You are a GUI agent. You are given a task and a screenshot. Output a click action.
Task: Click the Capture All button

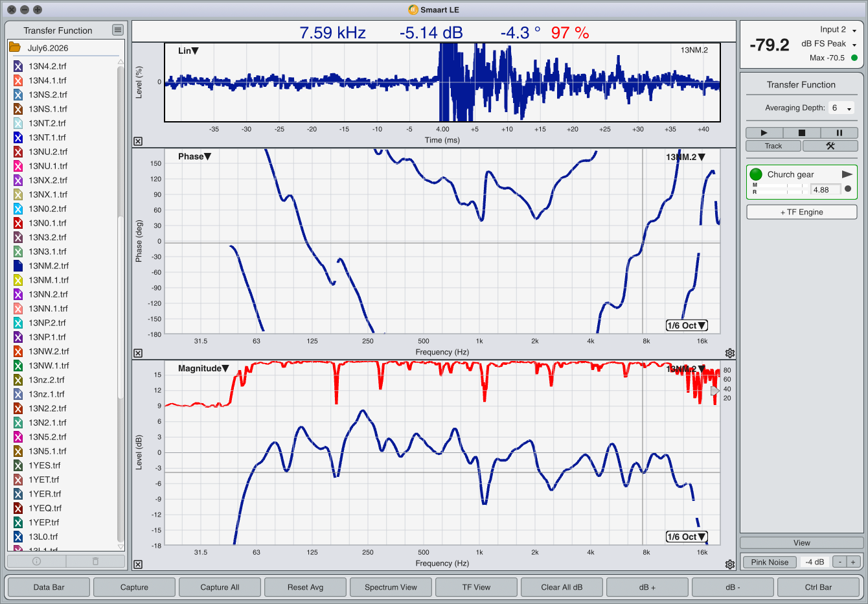tap(220, 587)
